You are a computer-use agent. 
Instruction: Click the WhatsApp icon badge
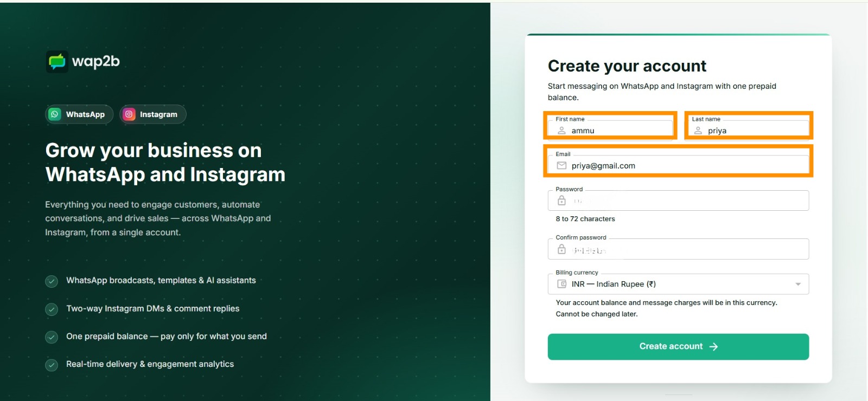(55, 114)
